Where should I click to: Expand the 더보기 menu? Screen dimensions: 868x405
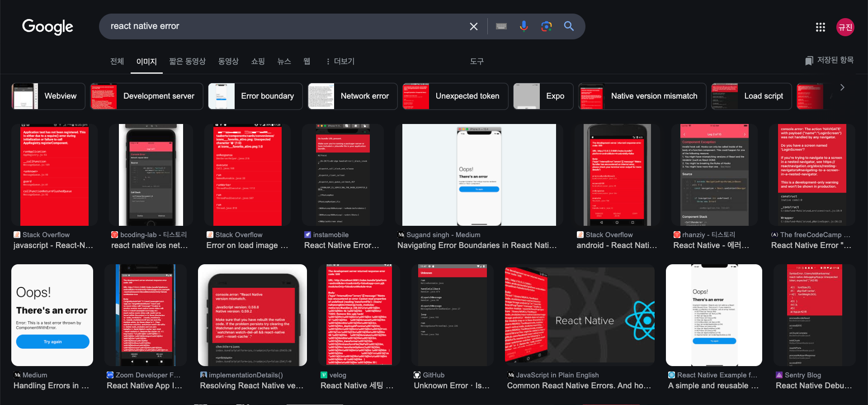pyautogui.click(x=340, y=61)
